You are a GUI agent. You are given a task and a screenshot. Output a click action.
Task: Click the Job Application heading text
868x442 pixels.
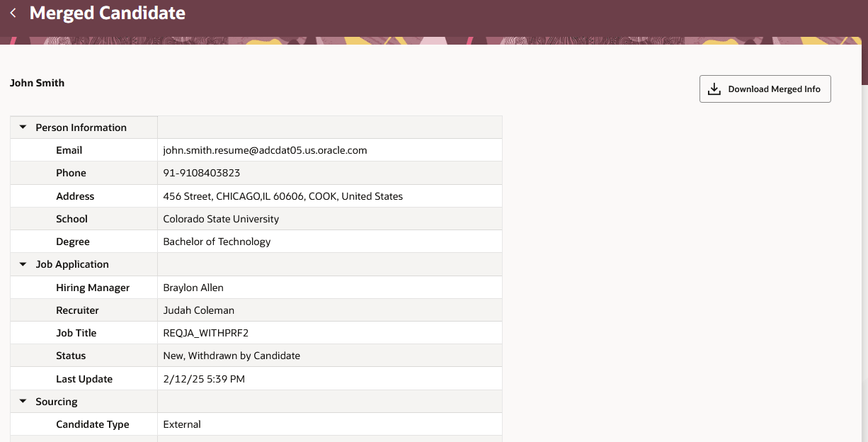[x=72, y=264]
